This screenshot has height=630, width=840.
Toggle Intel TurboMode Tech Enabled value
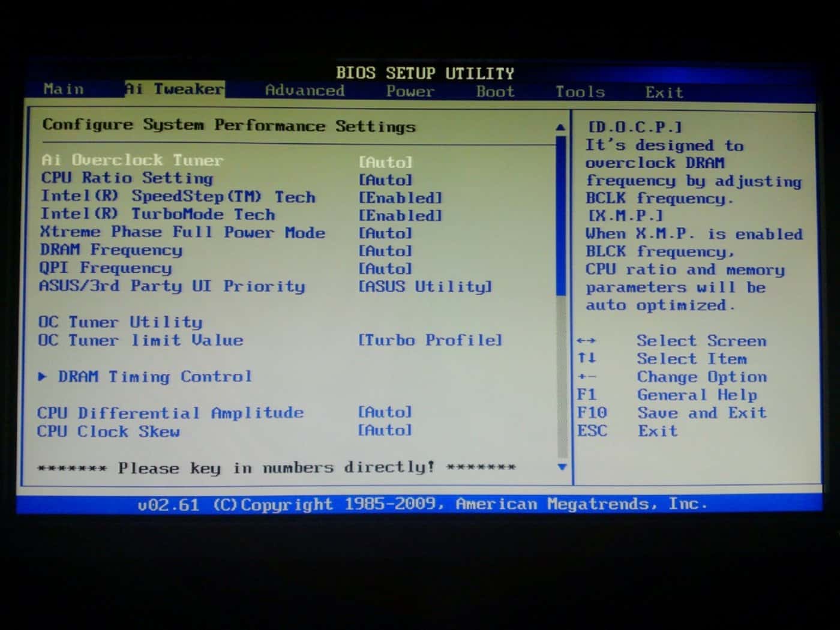(400, 215)
